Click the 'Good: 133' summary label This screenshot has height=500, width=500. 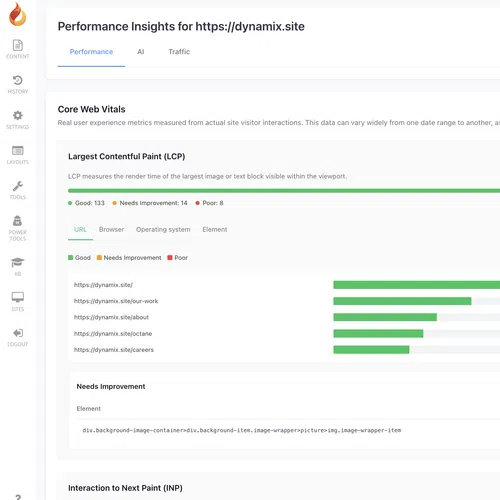pos(86,203)
